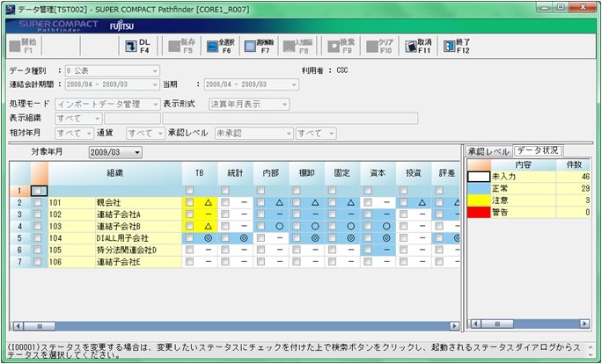Click the white 未入力 color swatch
This screenshot has width=602, height=364.
pyautogui.click(x=479, y=177)
